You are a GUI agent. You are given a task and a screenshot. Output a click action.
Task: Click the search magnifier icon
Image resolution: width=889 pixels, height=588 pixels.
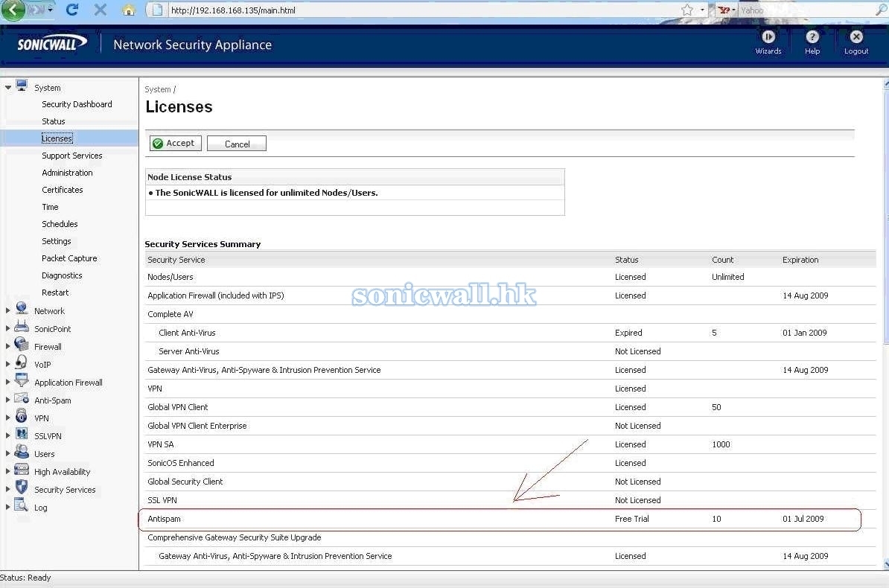pos(881,10)
